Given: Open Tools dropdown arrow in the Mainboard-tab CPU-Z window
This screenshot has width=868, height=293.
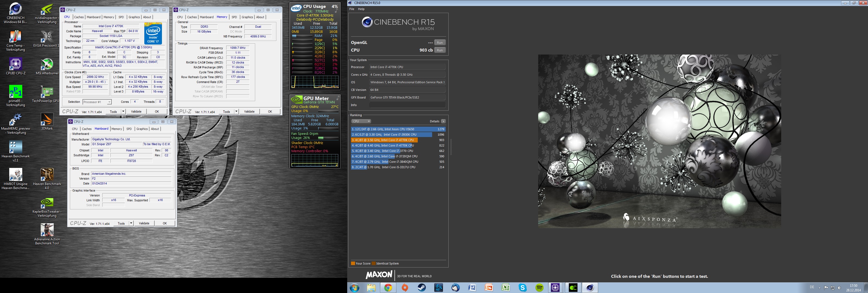Looking at the screenshot, I should (x=131, y=223).
